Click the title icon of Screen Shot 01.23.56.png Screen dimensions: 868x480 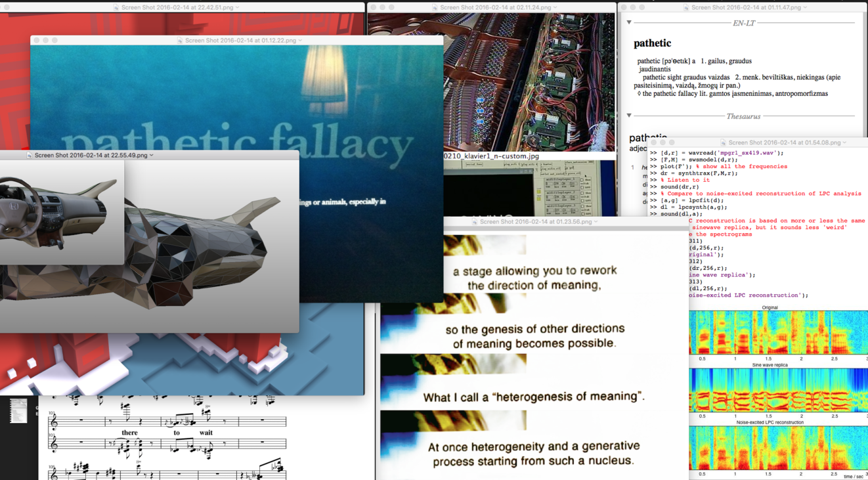point(475,222)
